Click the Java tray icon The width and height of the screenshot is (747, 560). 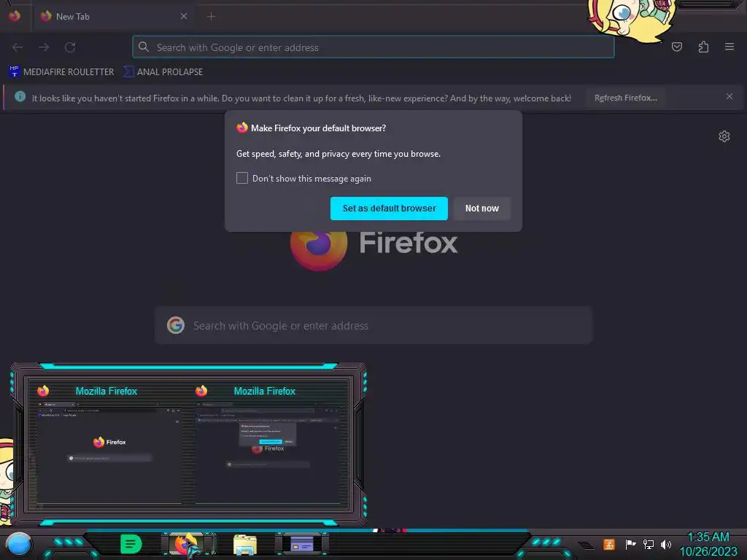pyautogui.click(x=609, y=544)
